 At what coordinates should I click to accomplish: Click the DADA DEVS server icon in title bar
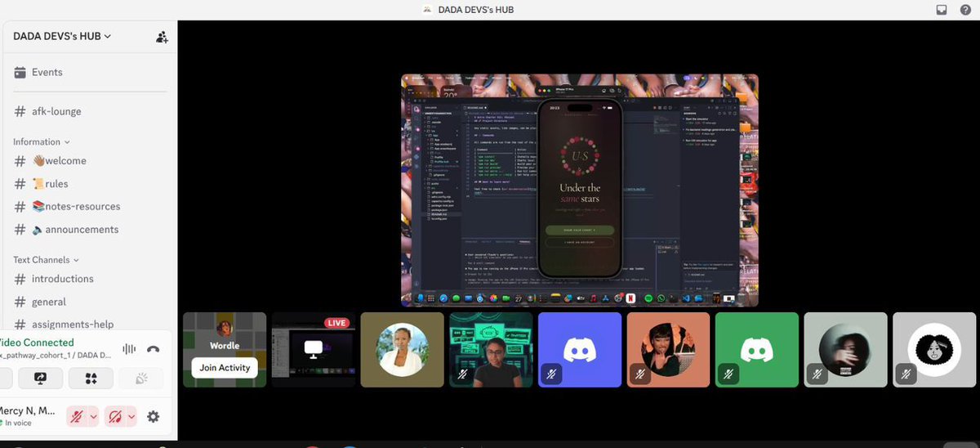point(427,10)
